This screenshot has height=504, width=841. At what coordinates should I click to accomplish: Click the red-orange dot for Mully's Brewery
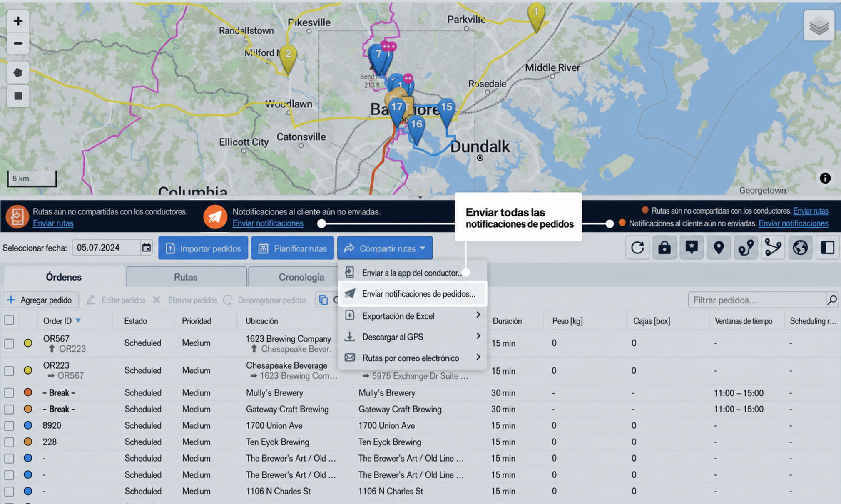click(28, 392)
